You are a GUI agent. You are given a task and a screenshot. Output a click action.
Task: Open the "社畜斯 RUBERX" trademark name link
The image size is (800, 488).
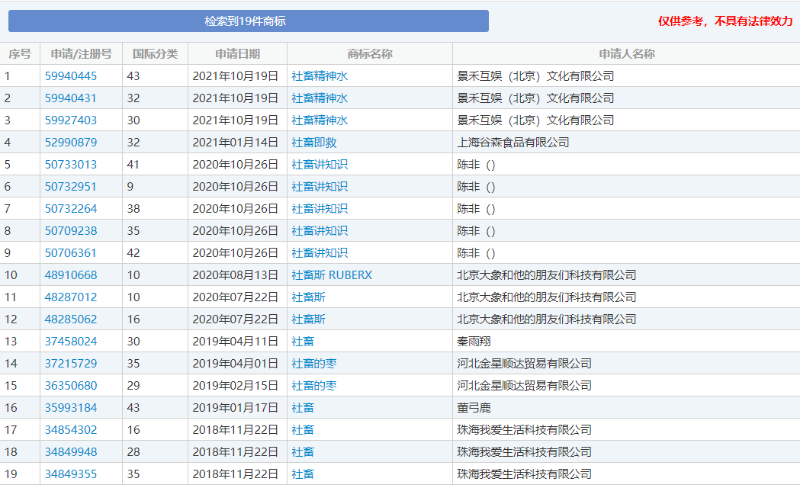331,275
